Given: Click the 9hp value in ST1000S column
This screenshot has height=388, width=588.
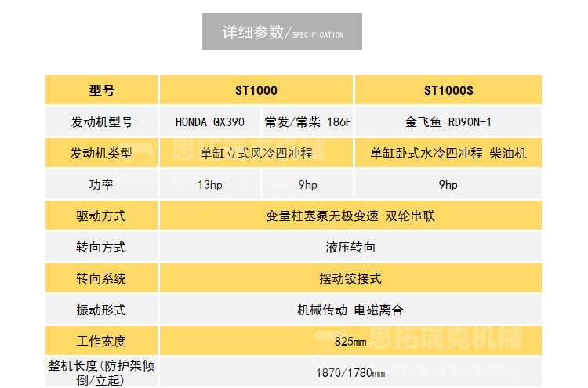Looking at the screenshot, I should (448, 185).
